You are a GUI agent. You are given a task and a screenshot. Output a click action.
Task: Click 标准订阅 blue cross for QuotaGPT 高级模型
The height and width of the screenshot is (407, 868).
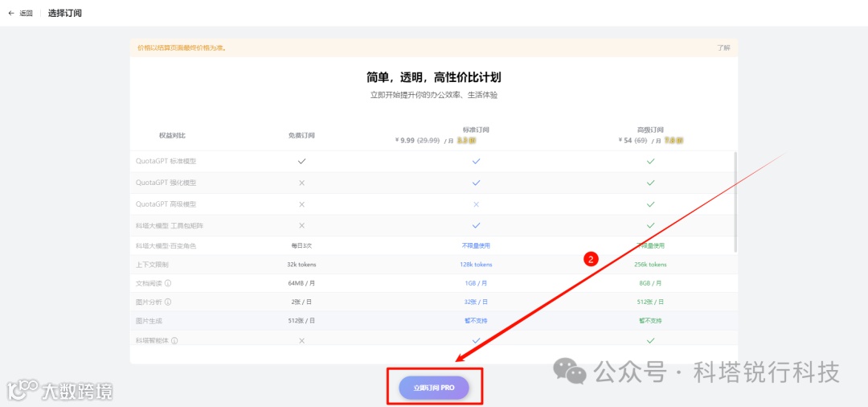(476, 204)
